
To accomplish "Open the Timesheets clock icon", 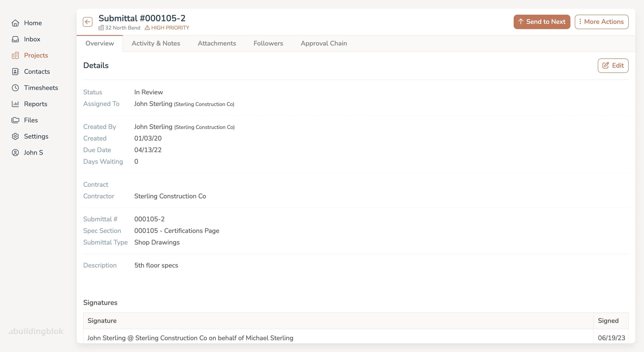I will (x=15, y=88).
